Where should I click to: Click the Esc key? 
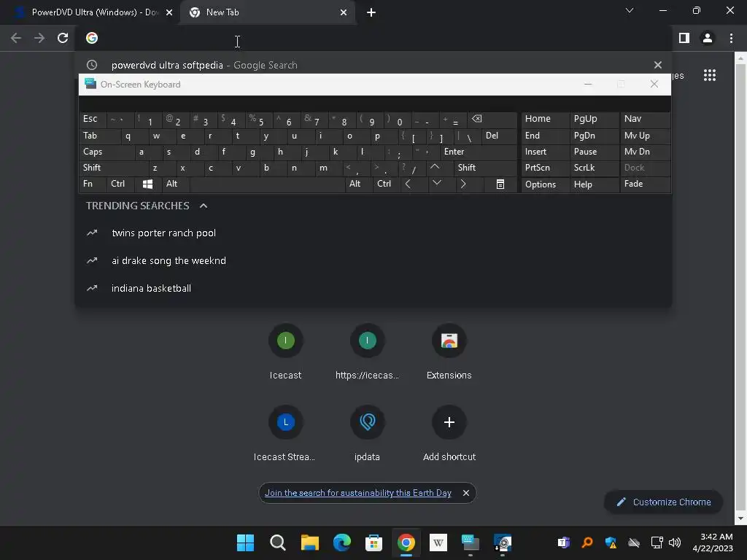point(93,119)
